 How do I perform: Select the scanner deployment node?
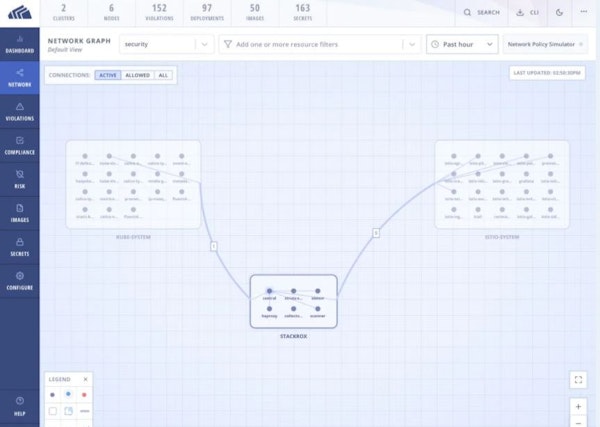(318, 309)
